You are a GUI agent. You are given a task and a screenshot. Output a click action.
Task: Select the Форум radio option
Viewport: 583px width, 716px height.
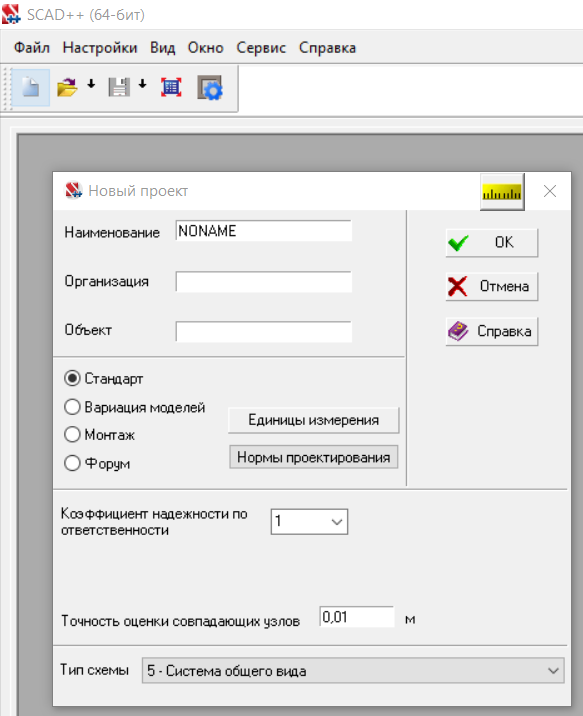[72, 463]
